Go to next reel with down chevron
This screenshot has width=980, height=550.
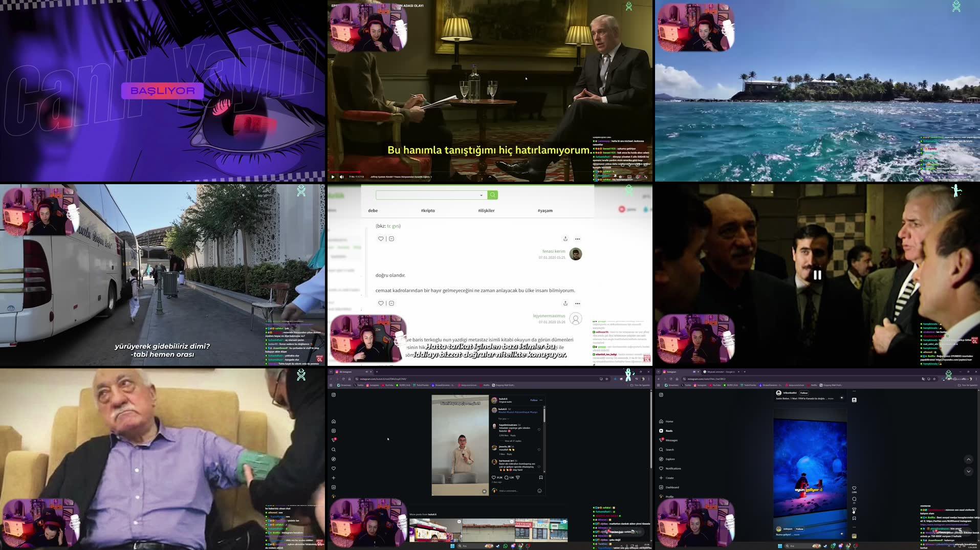(968, 471)
